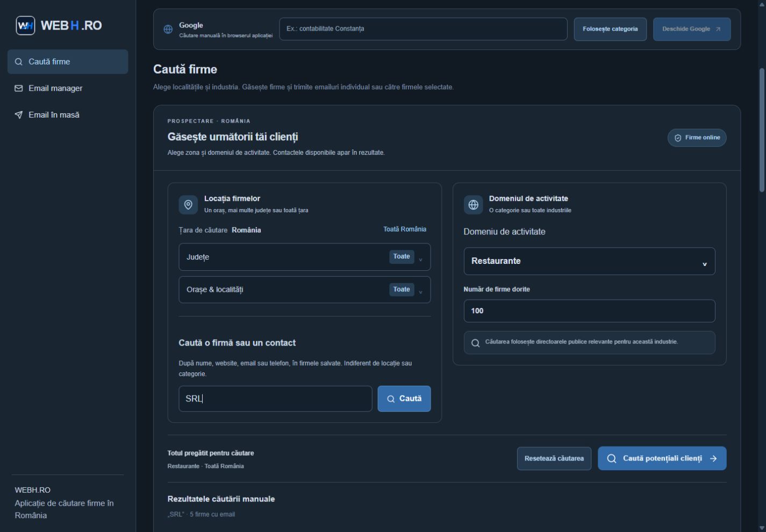766x532 pixels.
Task: Open Email manager in the sidebar
Action: tap(68, 88)
